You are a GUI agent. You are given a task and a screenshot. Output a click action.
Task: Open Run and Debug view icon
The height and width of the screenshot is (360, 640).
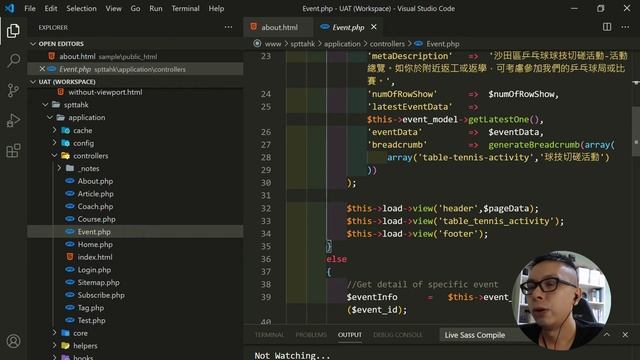[13, 120]
